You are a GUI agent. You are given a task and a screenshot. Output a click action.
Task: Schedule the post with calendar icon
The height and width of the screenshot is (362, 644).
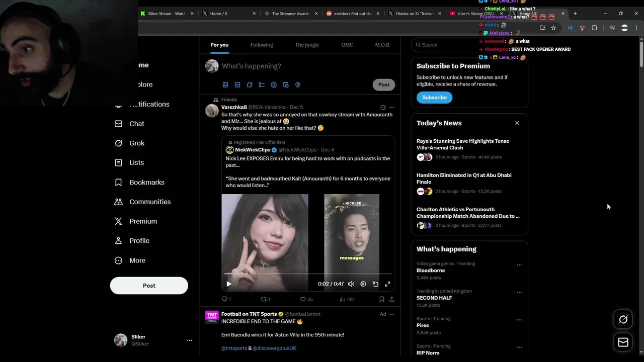286,85
